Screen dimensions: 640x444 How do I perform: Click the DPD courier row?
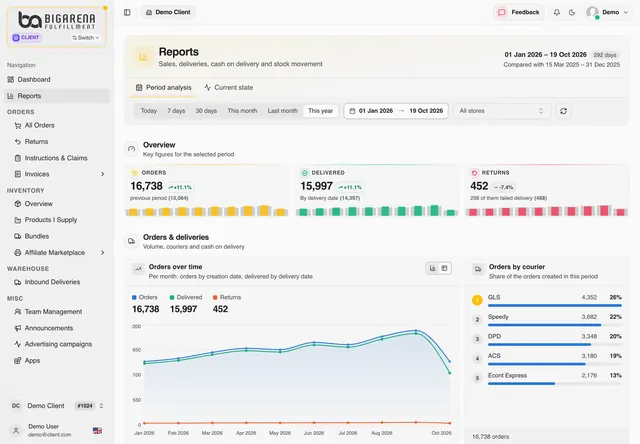point(547,340)
